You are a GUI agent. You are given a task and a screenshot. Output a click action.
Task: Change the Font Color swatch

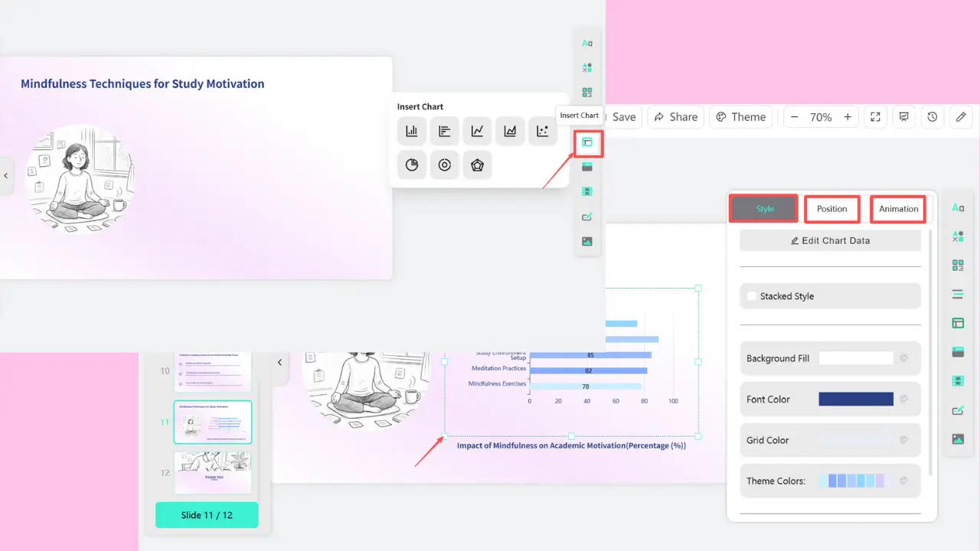[x=855, y=399]
